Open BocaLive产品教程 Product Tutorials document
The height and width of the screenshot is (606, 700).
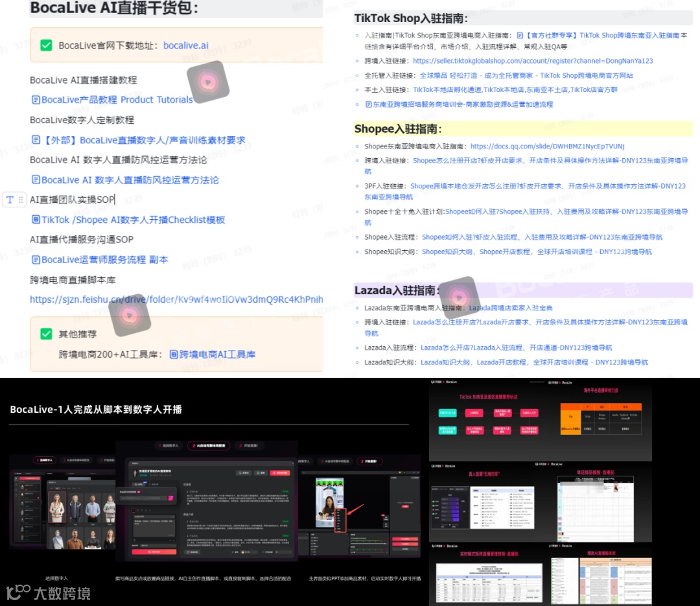point(117,100)
